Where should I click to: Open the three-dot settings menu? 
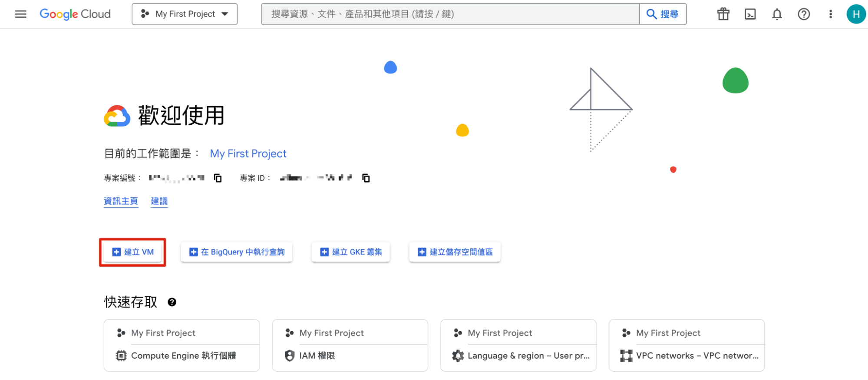(x=830, y=14)
